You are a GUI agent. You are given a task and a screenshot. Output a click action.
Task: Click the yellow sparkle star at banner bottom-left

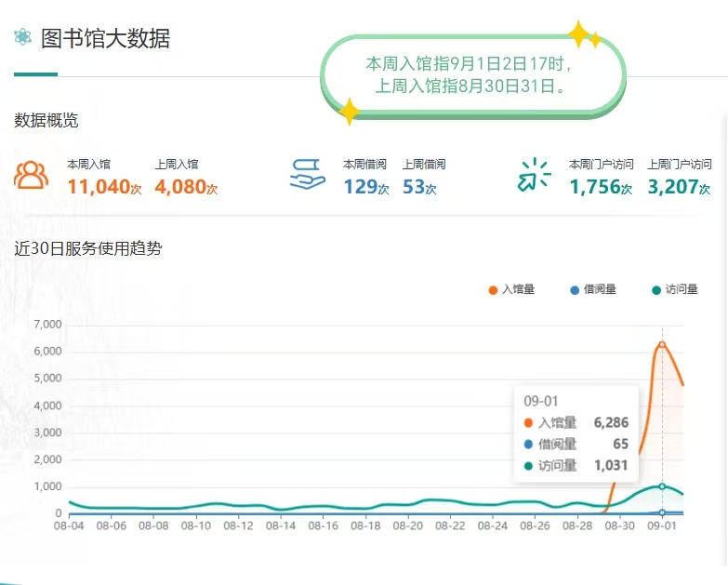pos(349,112)
